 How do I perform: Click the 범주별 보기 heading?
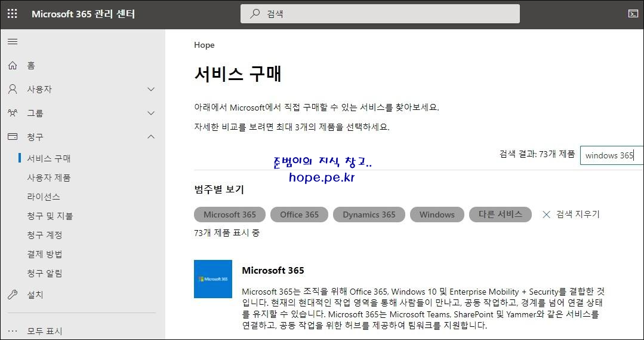(x=219, y=189)
